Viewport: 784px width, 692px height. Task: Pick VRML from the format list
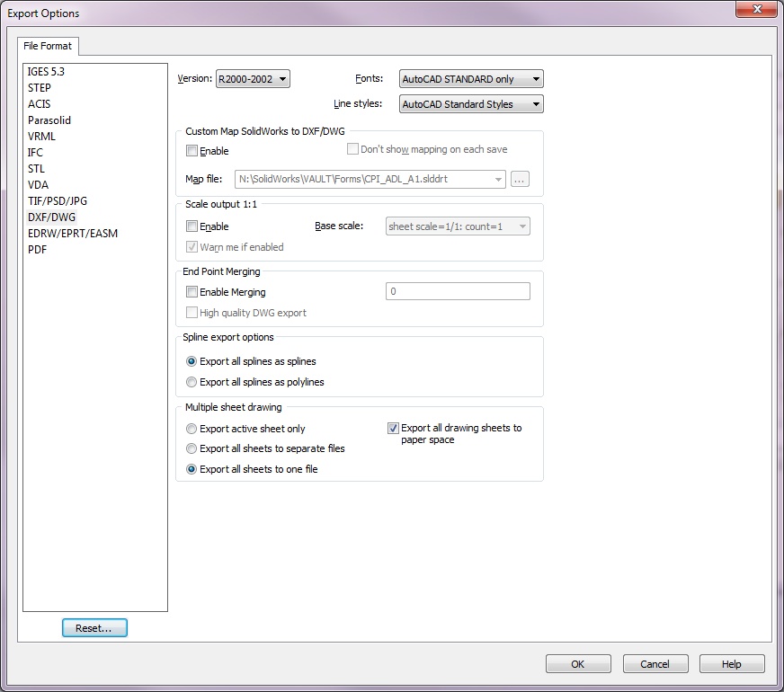(41, 137)
